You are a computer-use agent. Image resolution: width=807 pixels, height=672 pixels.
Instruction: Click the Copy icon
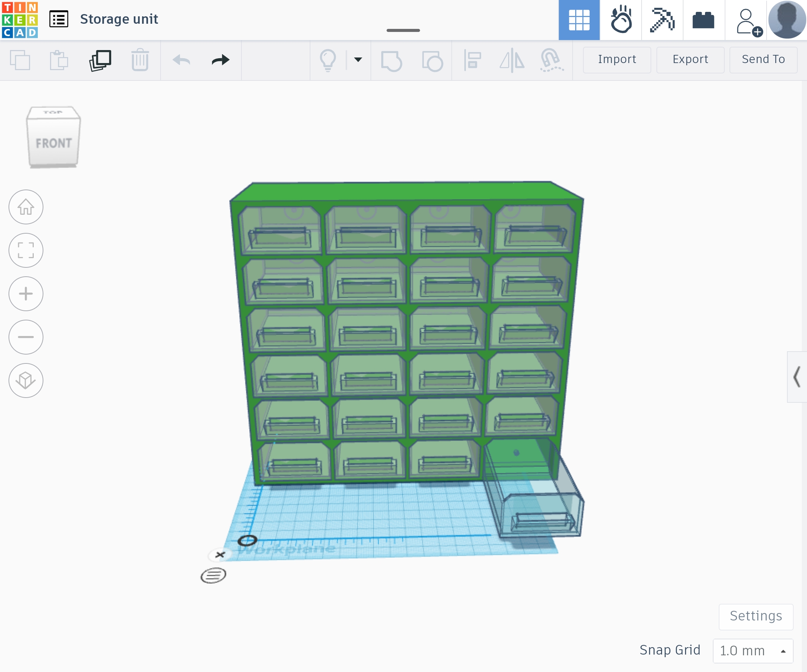[x=20, y=60]
